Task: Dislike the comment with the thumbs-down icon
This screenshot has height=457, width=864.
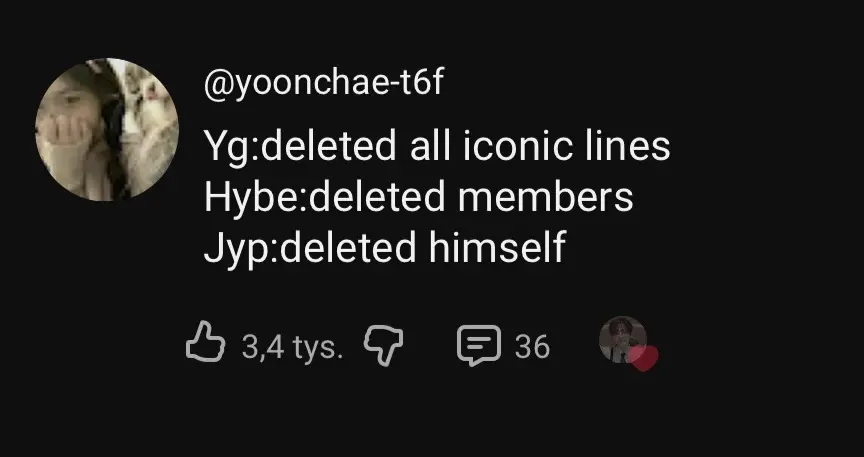Action: pyautogui.click(x=380, y=346)
